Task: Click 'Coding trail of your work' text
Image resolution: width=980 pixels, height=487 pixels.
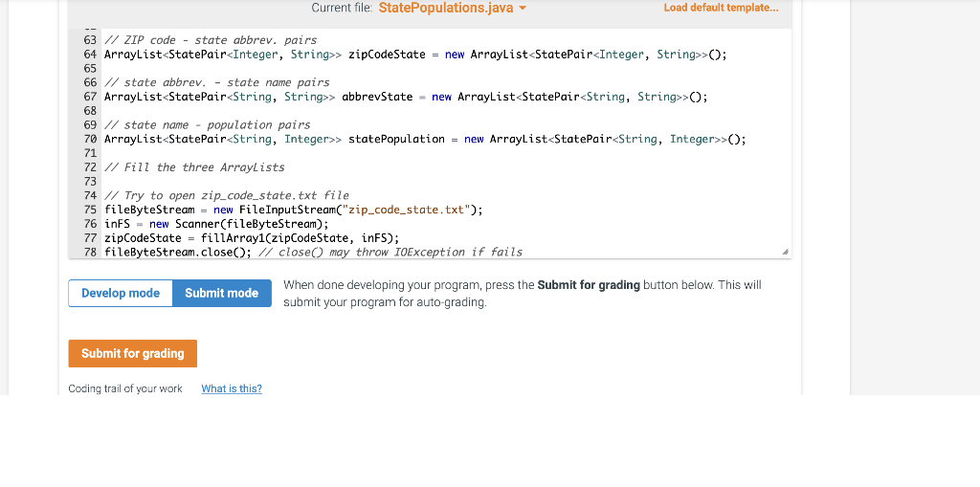Action: pyautogui.click(x=125, y=388)
